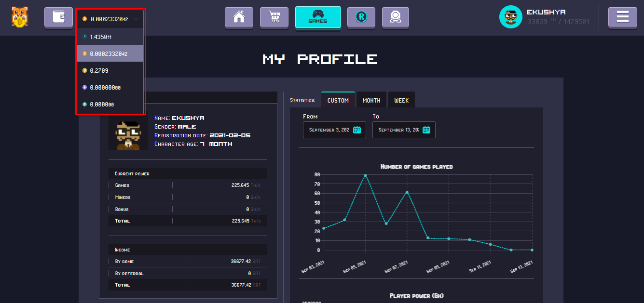
Task: Open the hamburger main menu
Action: click(623, 17)
